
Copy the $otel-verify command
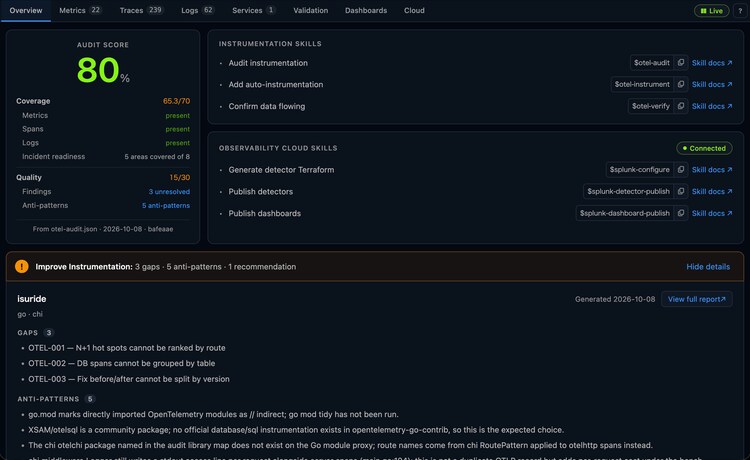pos(681,106)
